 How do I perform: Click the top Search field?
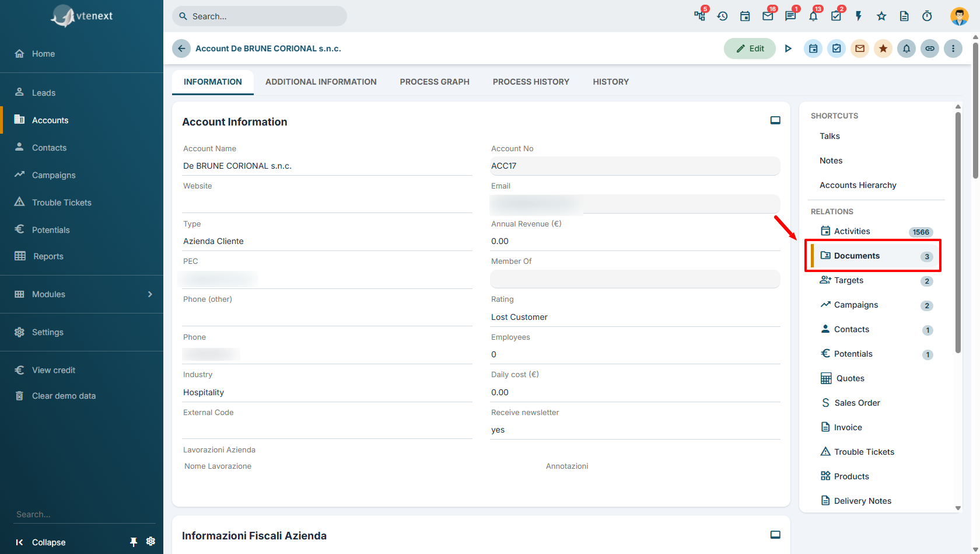point(260,16)
